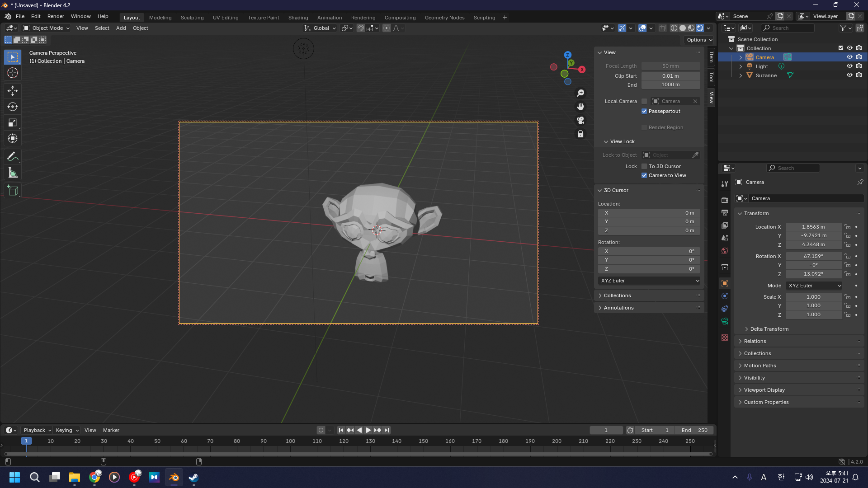868x488 pixels.
Task: Switch to wireframe viewport shading
Action: (674, 28)
